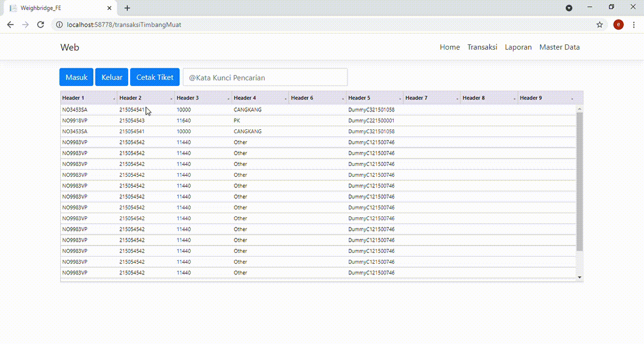Open the Header 4 column menu marker

285,99
